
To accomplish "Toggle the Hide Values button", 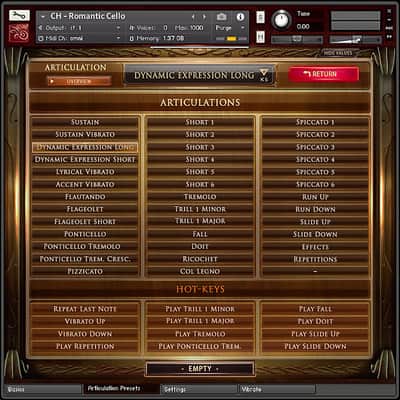I will point(338,53).
